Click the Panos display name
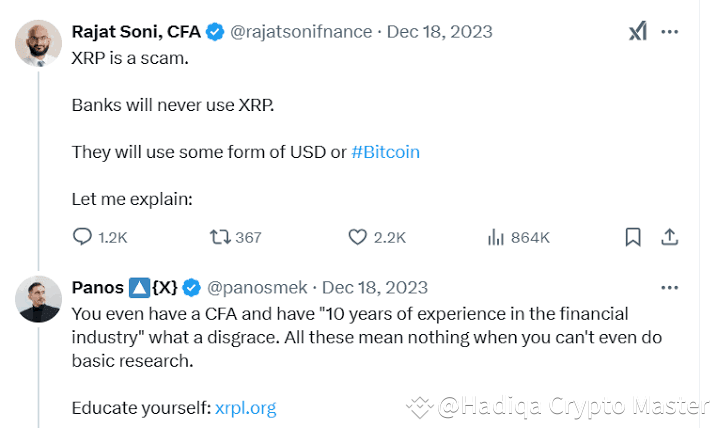 [x=97, y=288]
